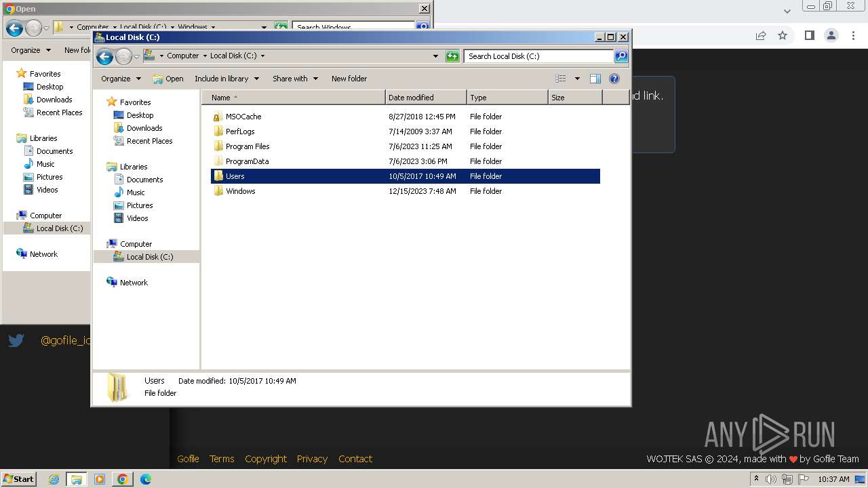Screen dimensions: 868x488
Task: Open the Terms footer link
Action: tap(222, 459)
